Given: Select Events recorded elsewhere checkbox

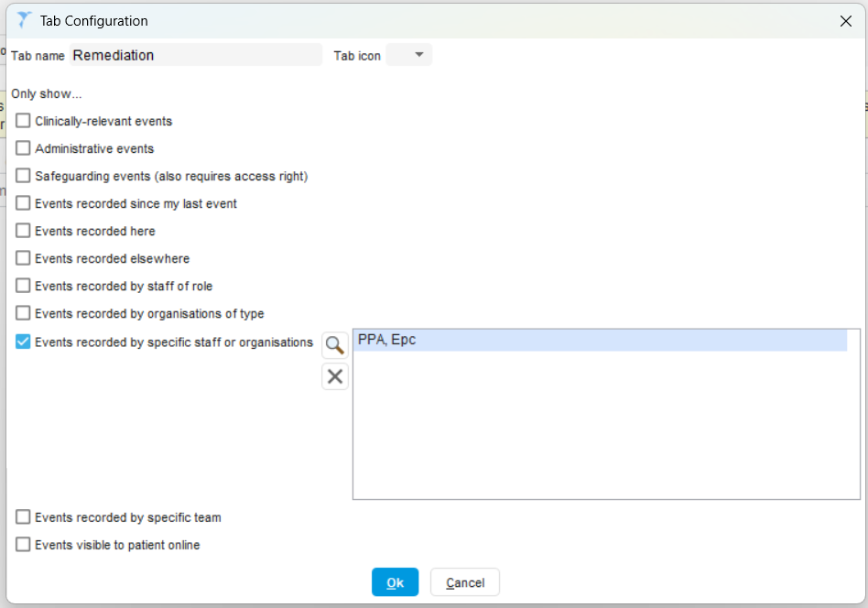Looking at the screenshot, I should pyautogui.click(x=24, y=258).
